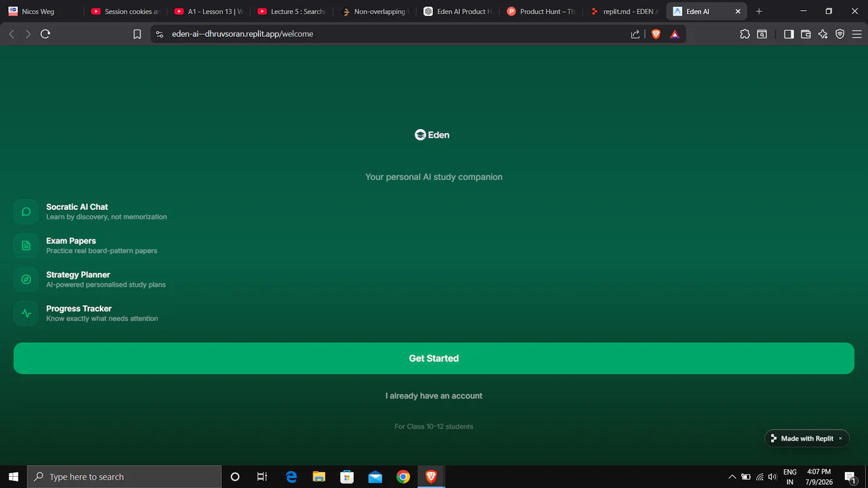Open Google Chrome from taskbar
868x488 pixels.
[403, 477]
